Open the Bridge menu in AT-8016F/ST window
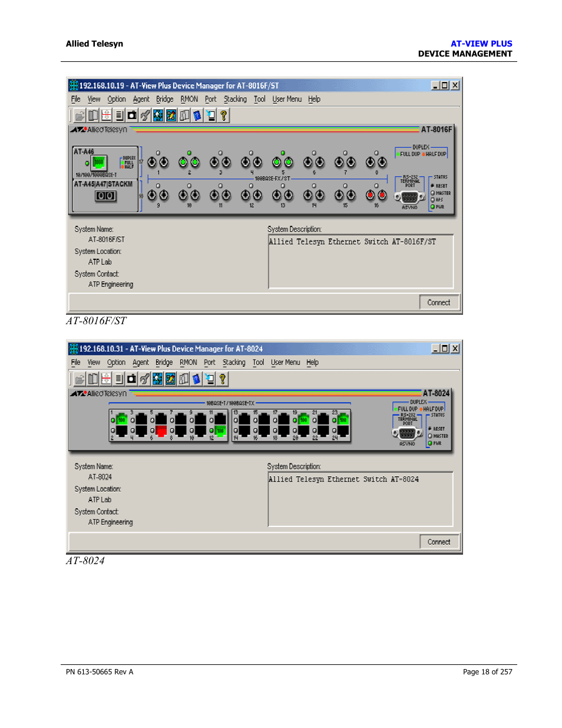Viewport: 562px width, 728px height. point(165,99)
